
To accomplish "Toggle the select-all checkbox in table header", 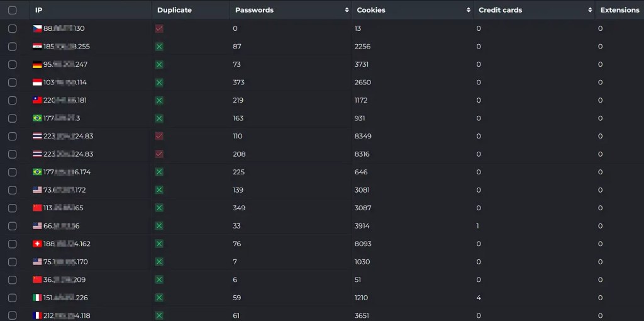I will pyautogui.click(x=13, y=10).
